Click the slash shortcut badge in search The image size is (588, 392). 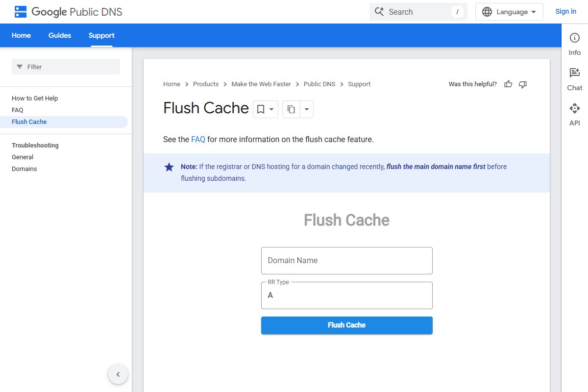[457, 12]
